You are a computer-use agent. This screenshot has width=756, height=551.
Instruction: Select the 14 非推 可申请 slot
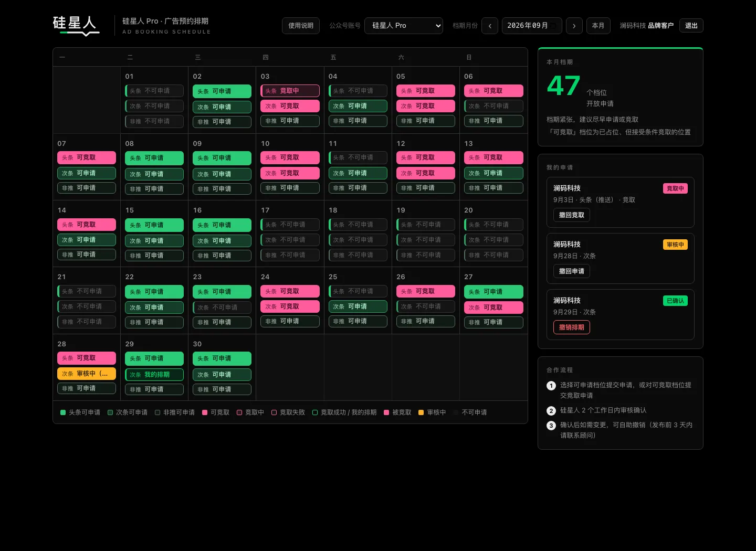(87, 255)
